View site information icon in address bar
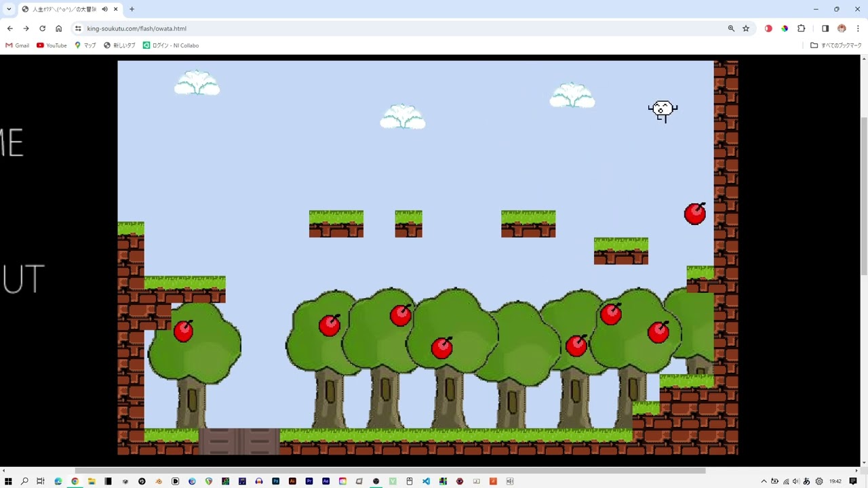The height and width of the screenshot is (488, 868). click(x=78, y=28)
